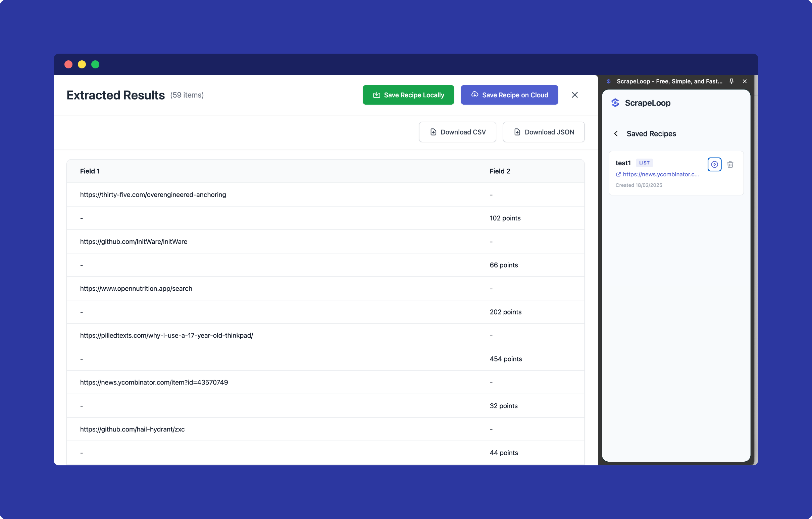
Task: Click the (59 items) count label
Action: (x=187, y=95)
